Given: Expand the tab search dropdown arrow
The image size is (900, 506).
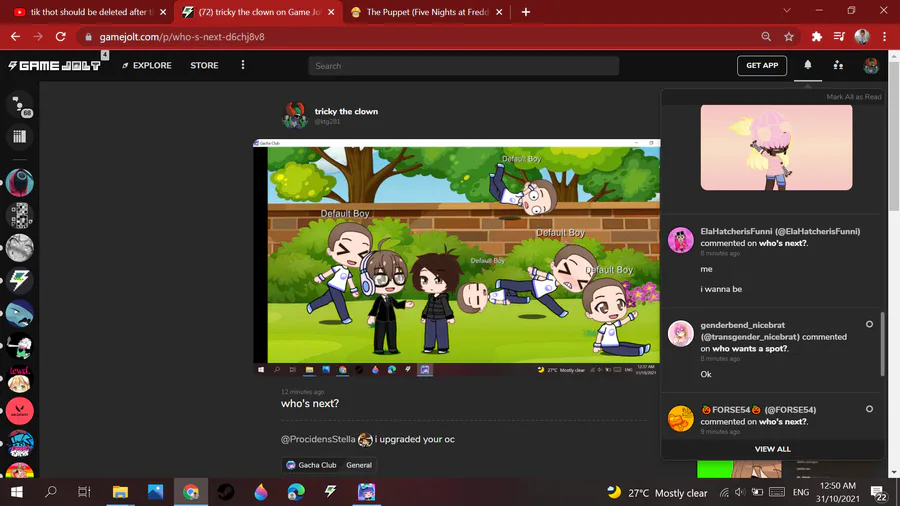Looking at the screenshot, I should (x=787, y=10).
